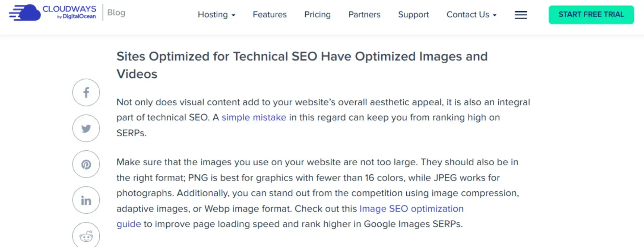The height and width of the screenshot is (247, 644).
Task: Share the article on Facebook
Action: 86,92
